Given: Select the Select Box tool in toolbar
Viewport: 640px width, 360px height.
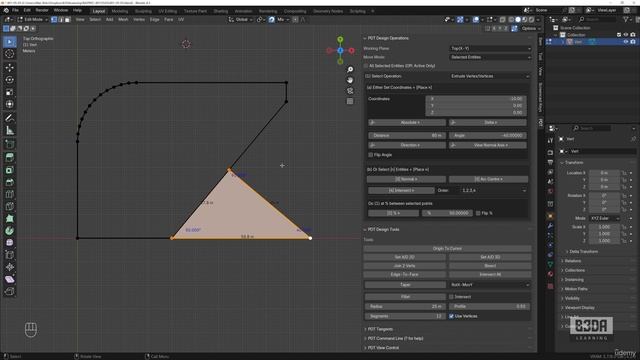Looking at the screenshot, I should click(x=10, y=42).
